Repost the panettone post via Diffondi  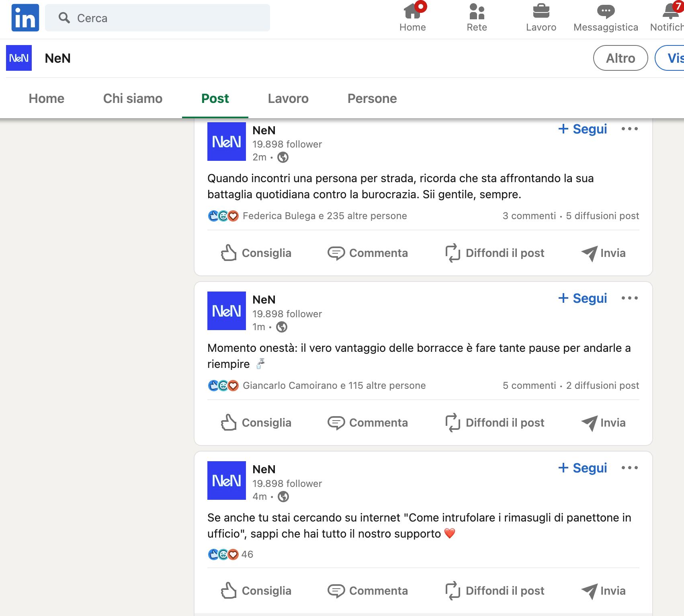[x=495, y=591]
